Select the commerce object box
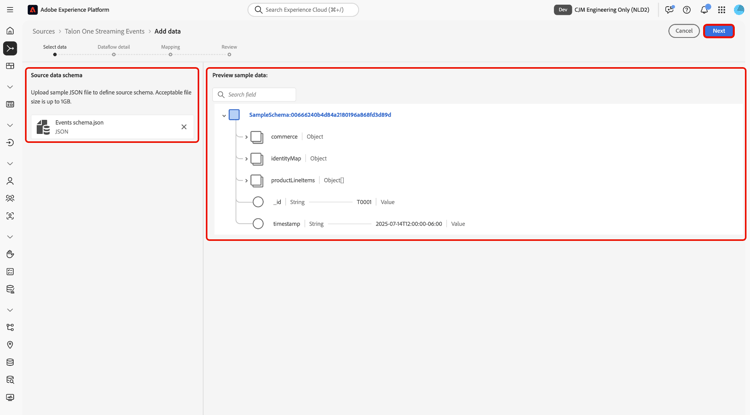Screen dimensions: 750x415 pos(257,137)
